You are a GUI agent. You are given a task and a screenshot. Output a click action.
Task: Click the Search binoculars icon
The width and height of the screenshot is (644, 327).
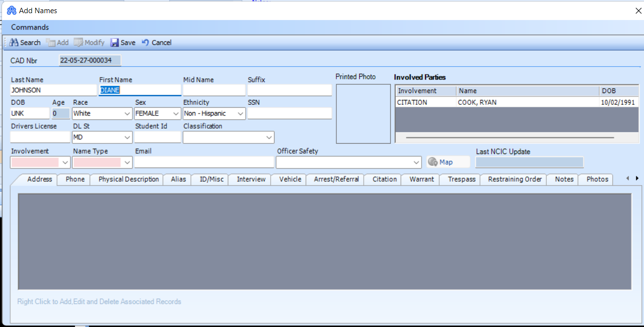13,42
